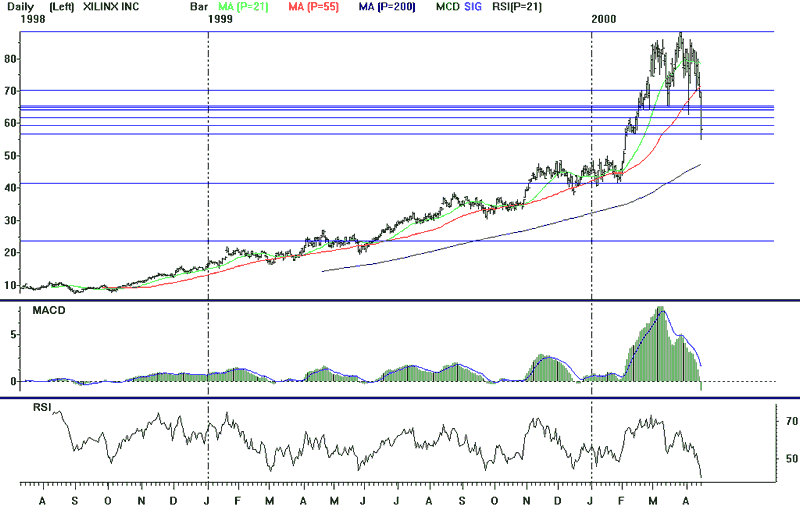Click the Bar chart type label
The width and height of the screenshot is (800, 507).
coord(198,7)
